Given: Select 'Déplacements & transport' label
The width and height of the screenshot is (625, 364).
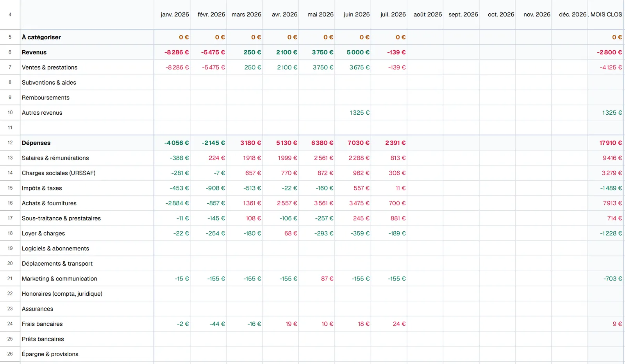Looking at the screenshot, I should pos(57,263).
